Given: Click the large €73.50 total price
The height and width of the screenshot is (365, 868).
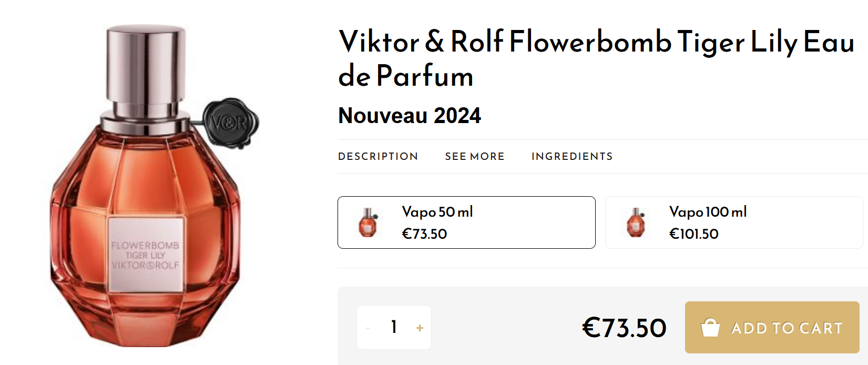Looking at the screenshot, I should point(624,328).
